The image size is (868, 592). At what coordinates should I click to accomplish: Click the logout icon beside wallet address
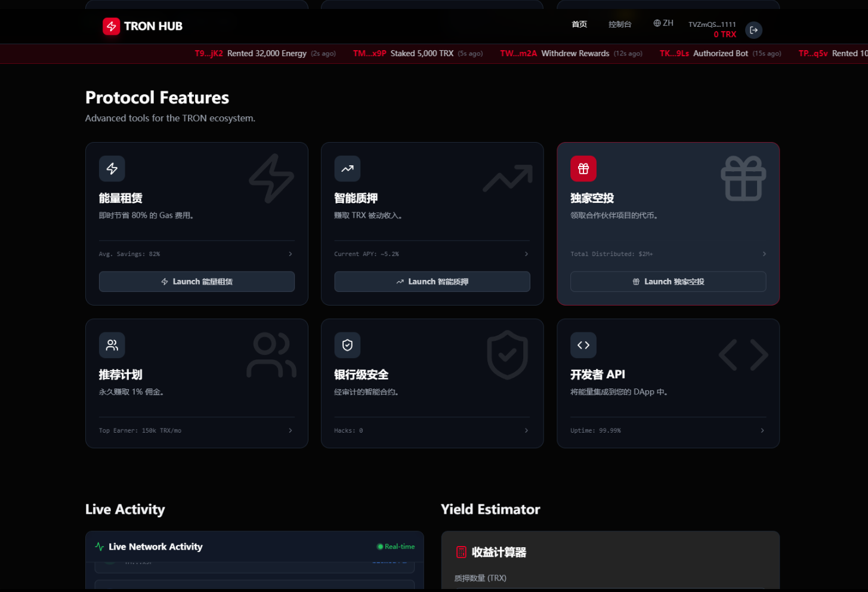[x=753, y=30]
